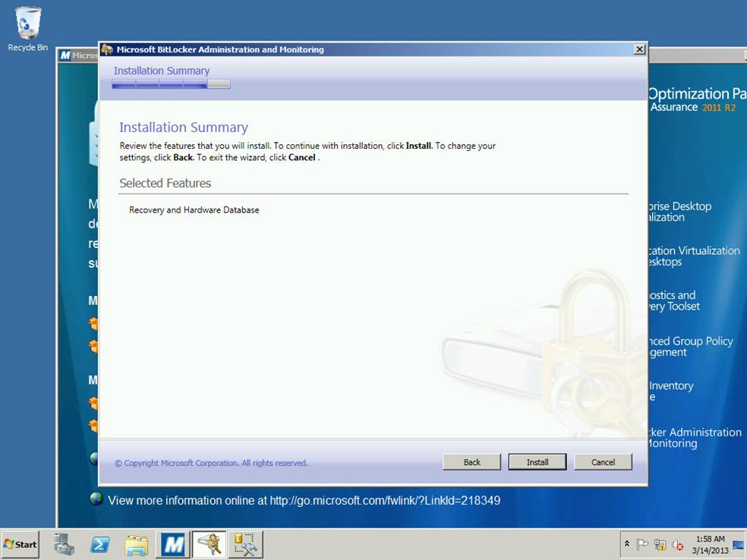Cancel the BitLocker setup wizard

603,462
